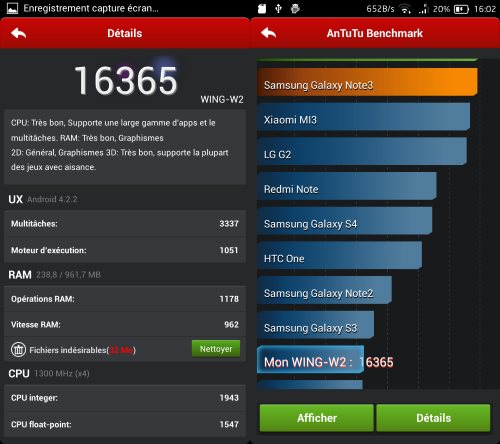The image size is (500, 444).
Task: Tap the CPU integer row
Action: 125,398
